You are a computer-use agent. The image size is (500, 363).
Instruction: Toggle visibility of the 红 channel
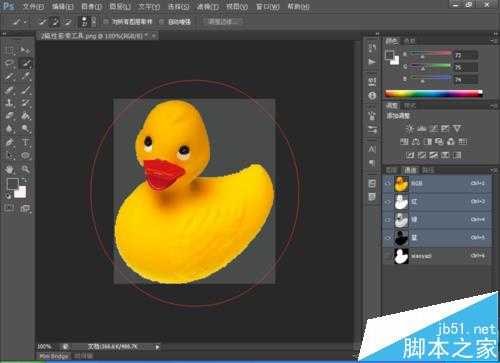pos(388,202)
